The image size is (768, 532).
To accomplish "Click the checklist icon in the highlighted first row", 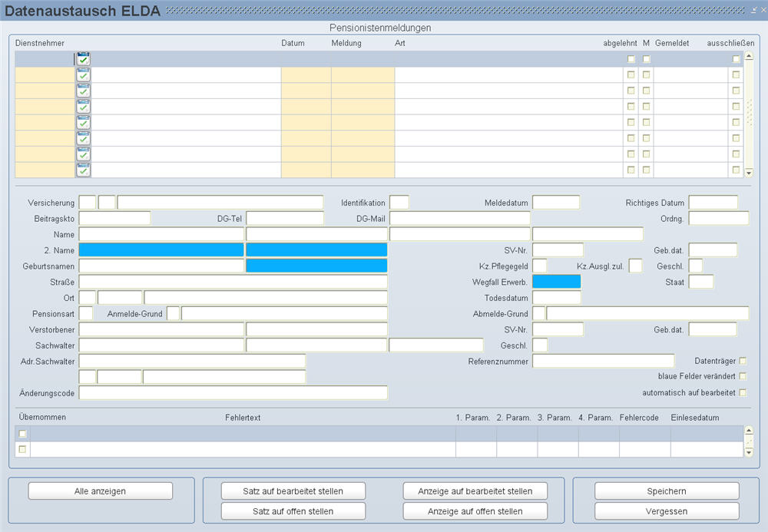I will tap(83, 59).
